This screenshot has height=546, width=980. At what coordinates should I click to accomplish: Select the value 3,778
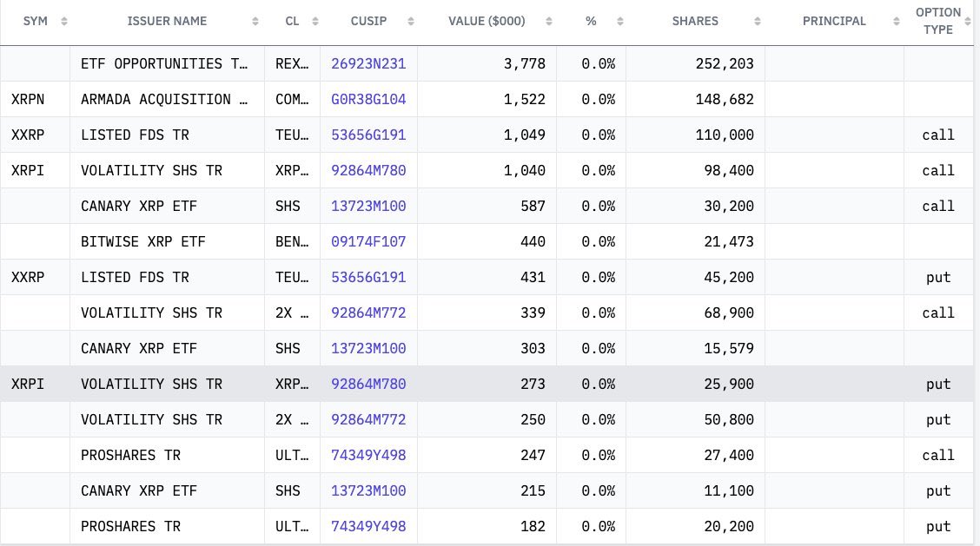coord(525,63)
